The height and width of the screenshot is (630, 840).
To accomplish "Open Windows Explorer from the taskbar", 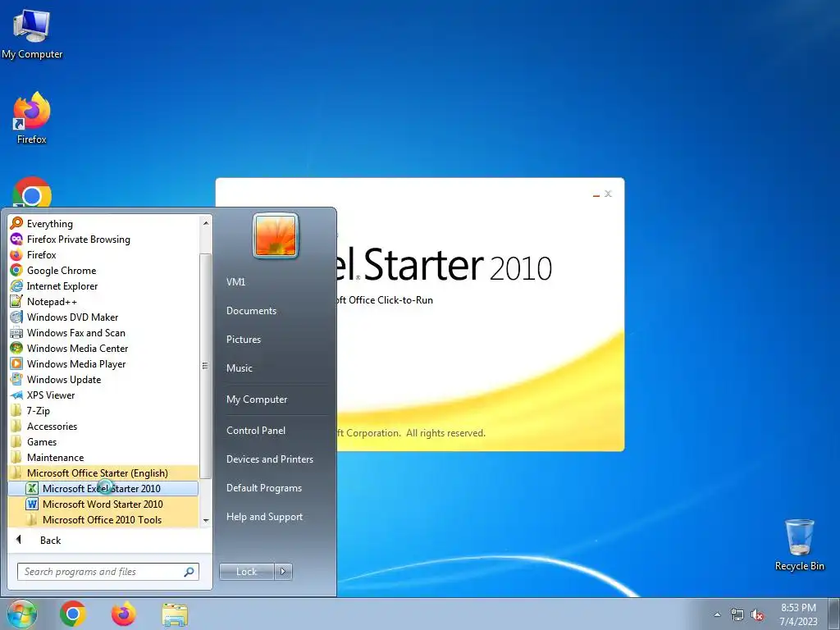I will pos(175,614).
